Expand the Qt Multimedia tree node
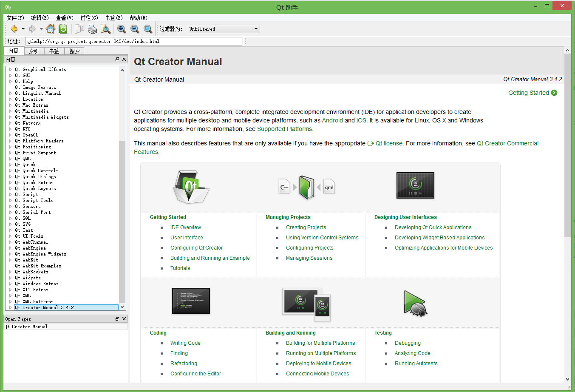The height and width of the screenshot is (392, 575). [11, 111]
